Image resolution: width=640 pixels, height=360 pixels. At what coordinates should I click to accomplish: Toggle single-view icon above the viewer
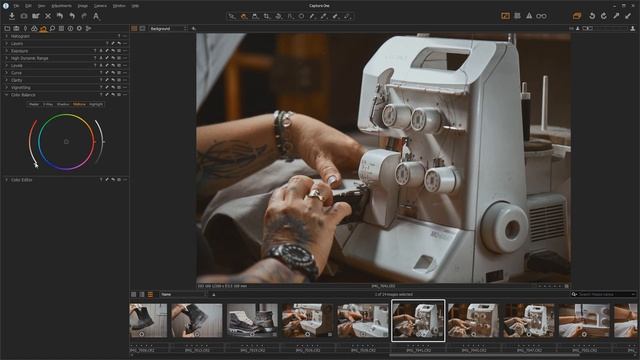click(142, 29)
